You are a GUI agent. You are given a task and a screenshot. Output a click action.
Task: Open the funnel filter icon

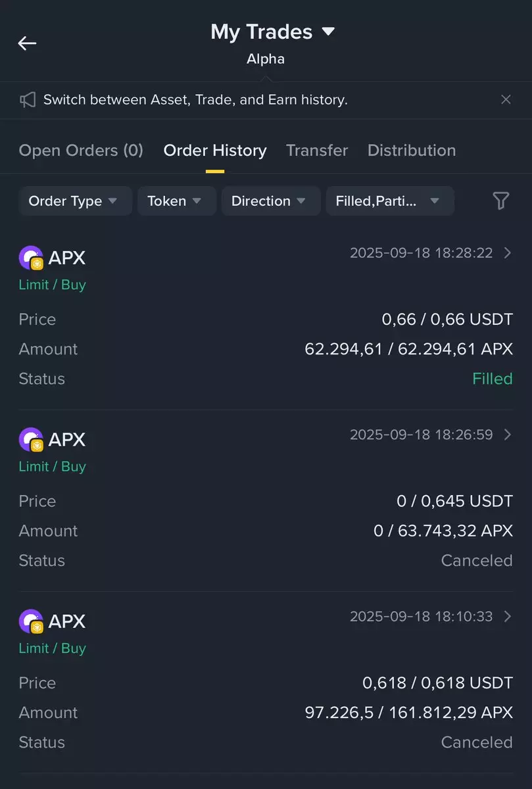point(501,201)
